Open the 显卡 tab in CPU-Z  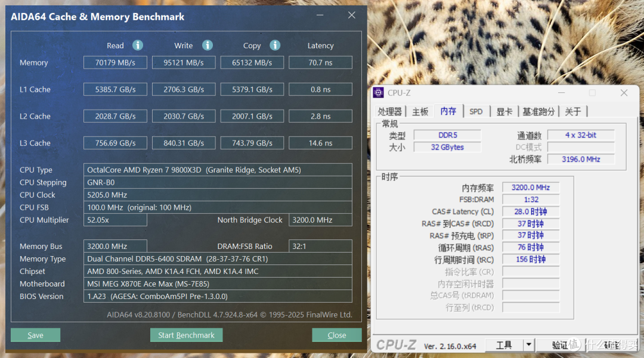pyautogui.click(x=504, y=111)
